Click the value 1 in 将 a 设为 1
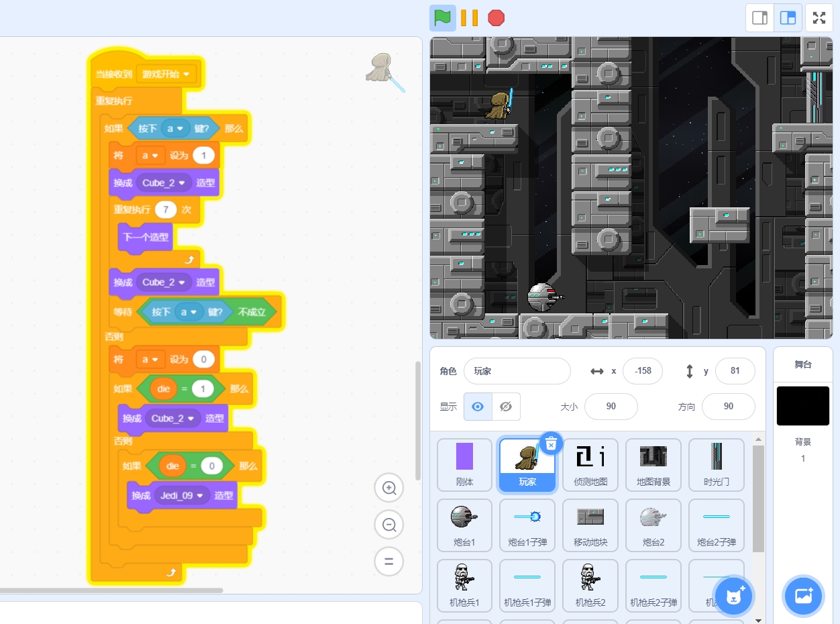Screen dimensions: 840x624 pyautogui.click(x=203, y=156)
